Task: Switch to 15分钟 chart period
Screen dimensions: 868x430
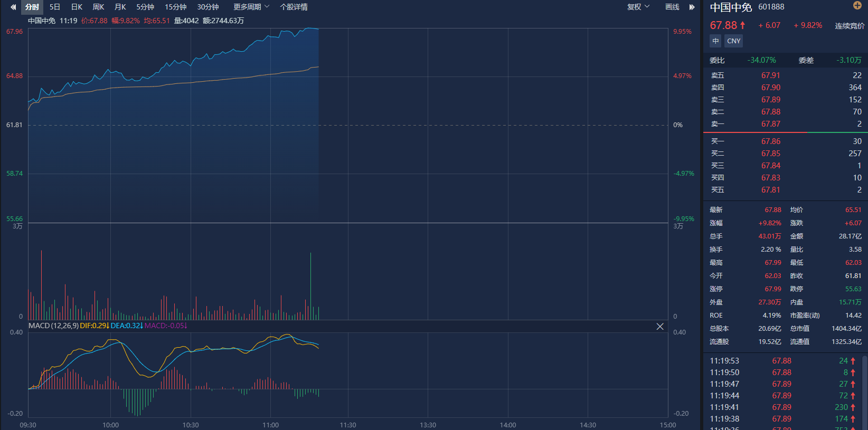Action: click(x=175, y=7)
